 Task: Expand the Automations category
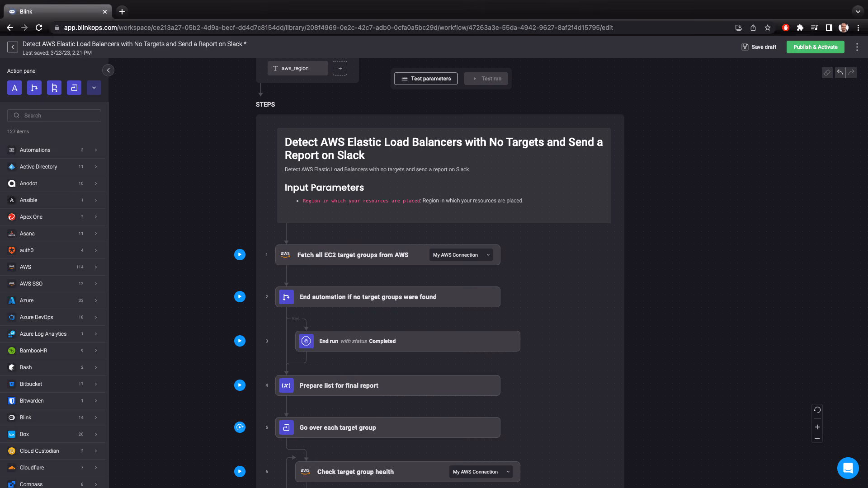(x=54, y=150)
